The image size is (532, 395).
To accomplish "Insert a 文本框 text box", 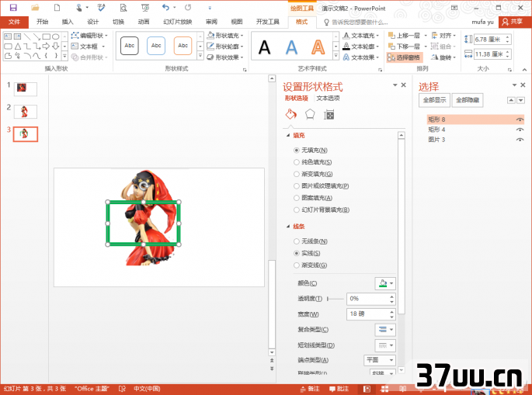I will tap(88, 46).
